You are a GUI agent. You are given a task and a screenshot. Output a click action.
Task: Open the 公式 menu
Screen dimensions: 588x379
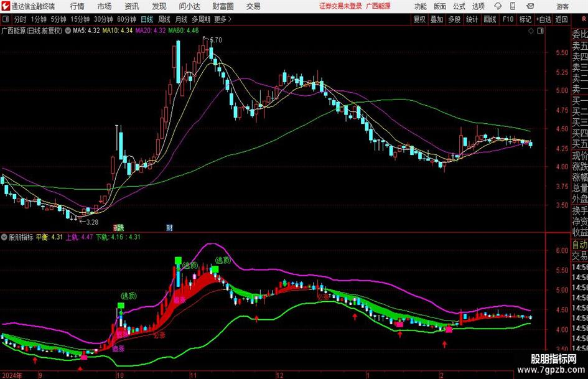tap(459, 6)
